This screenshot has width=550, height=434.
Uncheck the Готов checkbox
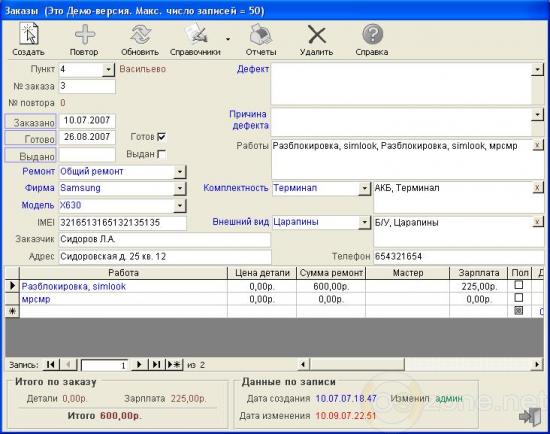(x=162, y=137)
